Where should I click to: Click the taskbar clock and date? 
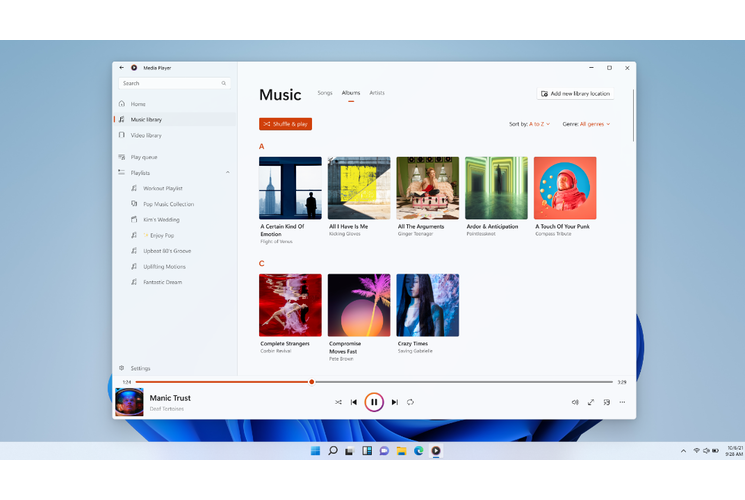coord(735,451)
